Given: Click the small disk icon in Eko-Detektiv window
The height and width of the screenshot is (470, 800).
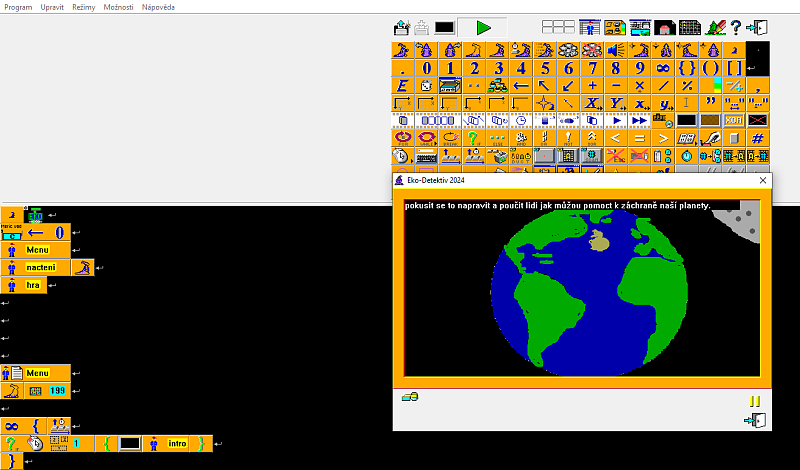Looking at the screenshot, I should tap(410, 397).
